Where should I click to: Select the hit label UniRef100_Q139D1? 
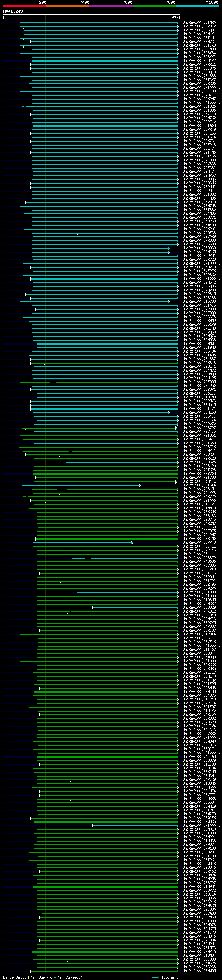[199, 886]
